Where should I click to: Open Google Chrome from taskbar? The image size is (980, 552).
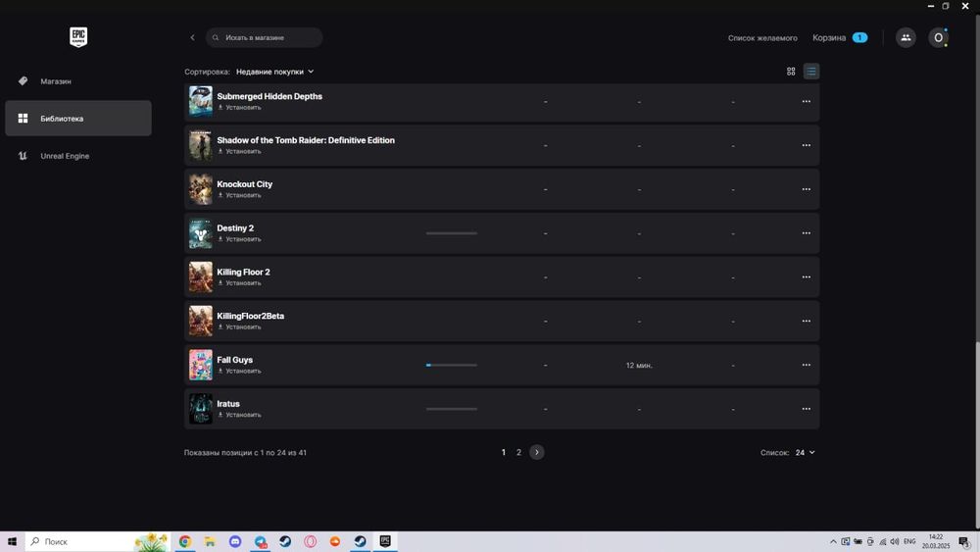point(185,541)
